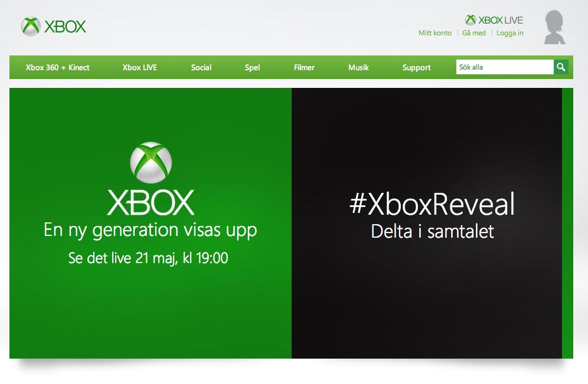Open the Mitt konto link
Screen dimensions: 588x384
coord(435,33)
